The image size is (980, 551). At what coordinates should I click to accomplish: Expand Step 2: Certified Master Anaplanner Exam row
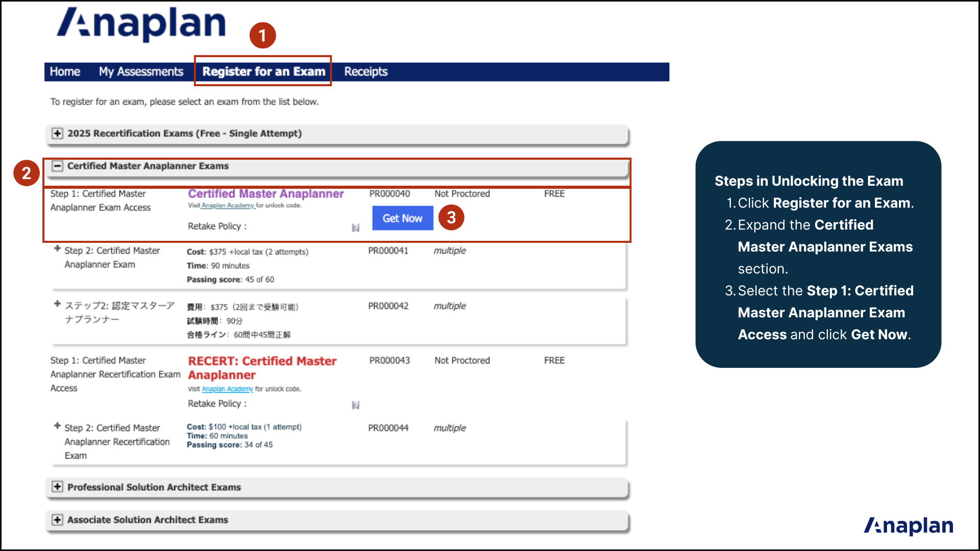click(57, 249)
